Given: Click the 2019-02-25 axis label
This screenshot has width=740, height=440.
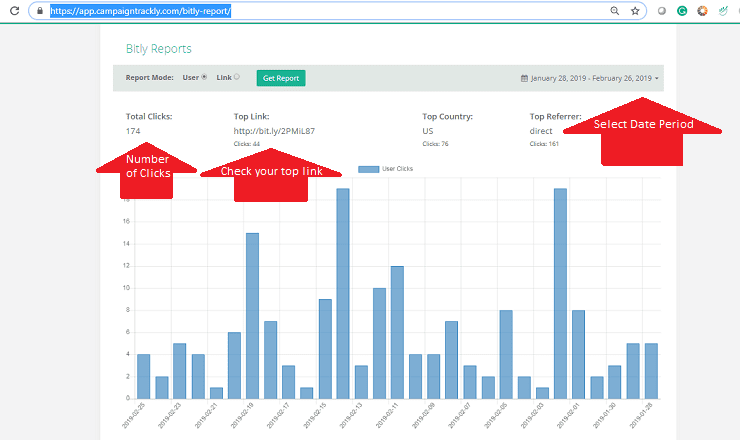Looking at the screenshot, I should (x=134, y=415).
